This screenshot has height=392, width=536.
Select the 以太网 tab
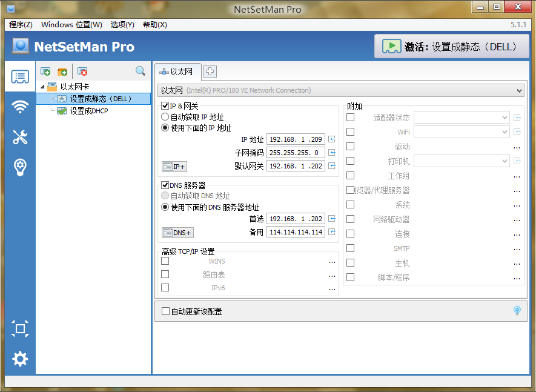pos(177,71)
